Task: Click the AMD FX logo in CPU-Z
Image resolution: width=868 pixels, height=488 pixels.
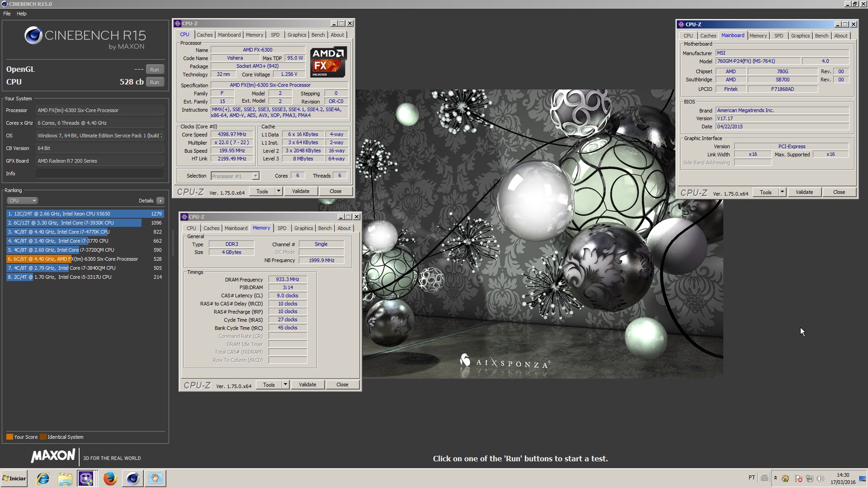Action: (x=329, y=62)
